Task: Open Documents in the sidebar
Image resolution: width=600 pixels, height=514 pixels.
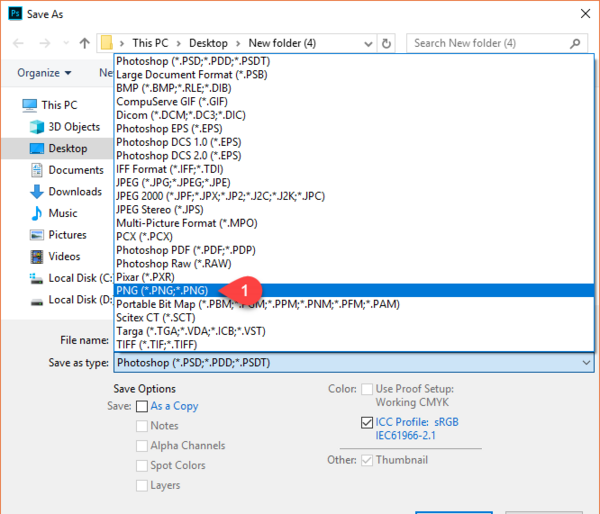Action: click(x=67, y=170)
